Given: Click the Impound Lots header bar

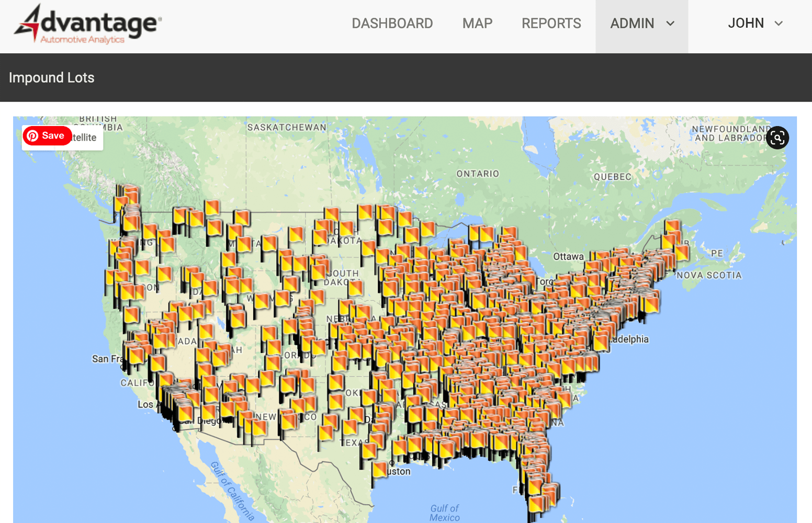Looking at the screenshot, I should [x=52, y=77].
